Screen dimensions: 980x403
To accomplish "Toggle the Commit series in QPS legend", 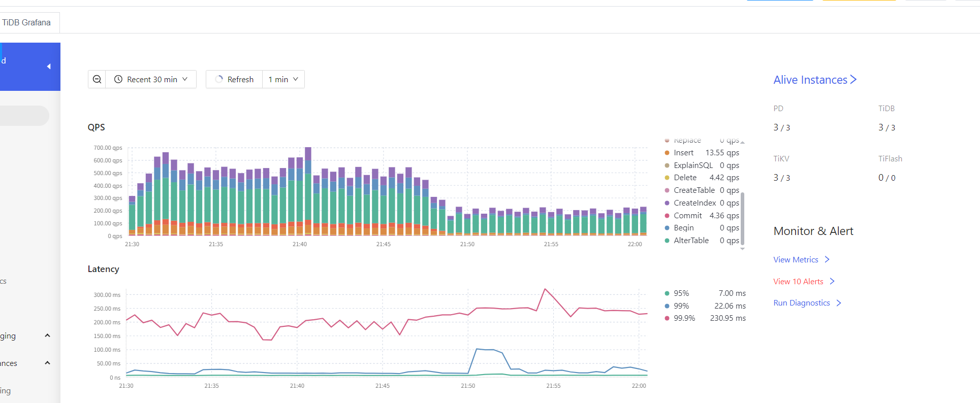I will 687,216.
